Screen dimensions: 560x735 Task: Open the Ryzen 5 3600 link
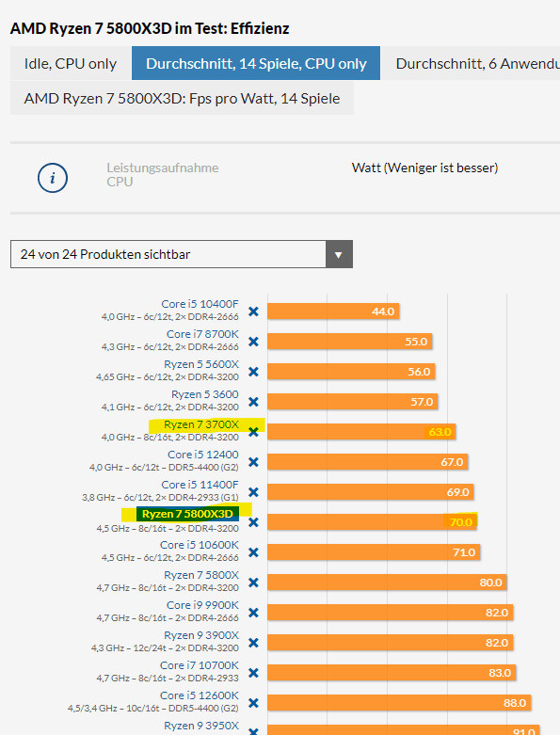pyautogui.click(x=205, y=394)
